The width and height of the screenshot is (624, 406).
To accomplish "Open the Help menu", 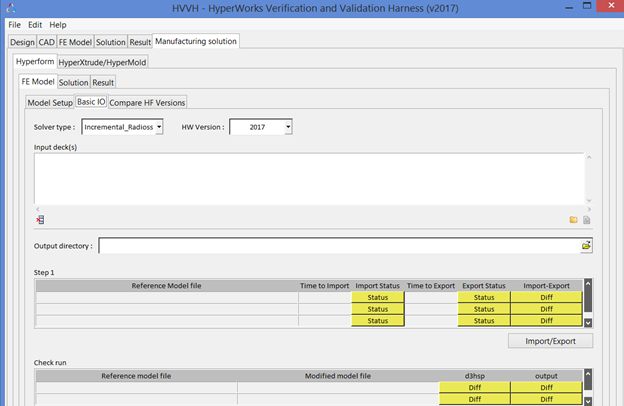I will [58, 24].
